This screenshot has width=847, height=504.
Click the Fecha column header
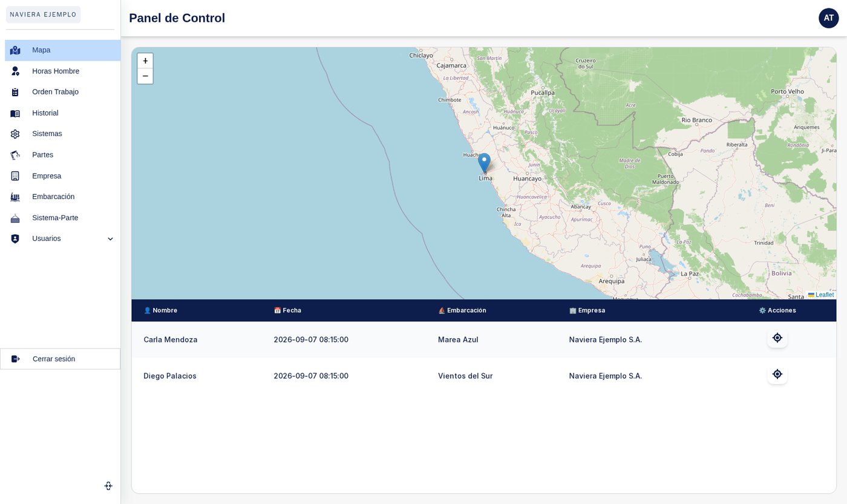pyautogui.click(x=287, y=310)
